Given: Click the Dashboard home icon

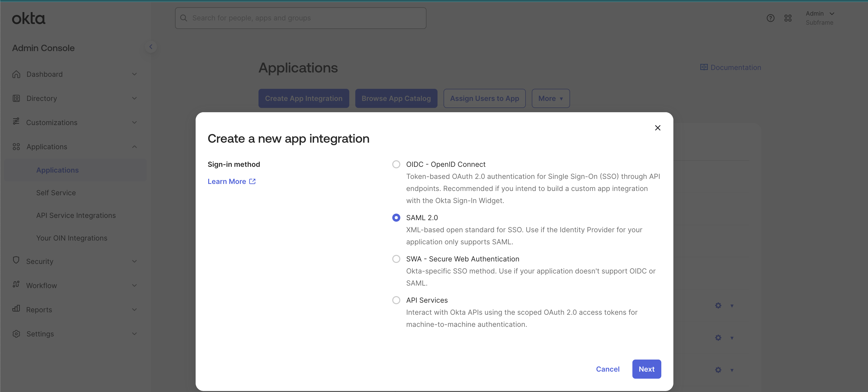Looking at the screenshot, I should click(16, 74).
